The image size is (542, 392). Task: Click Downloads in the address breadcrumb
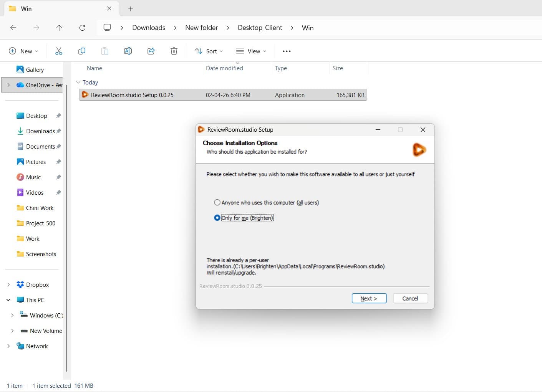149,28
